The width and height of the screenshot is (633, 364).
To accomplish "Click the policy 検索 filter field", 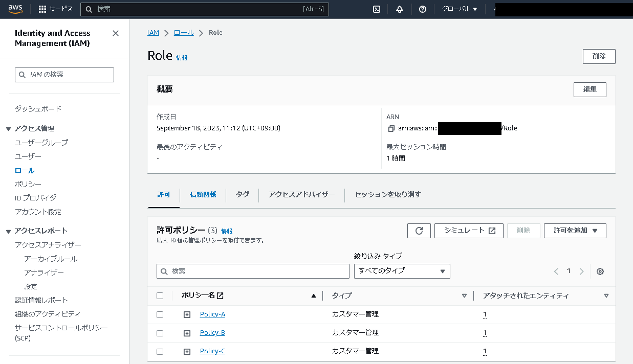I will point(253,271).
